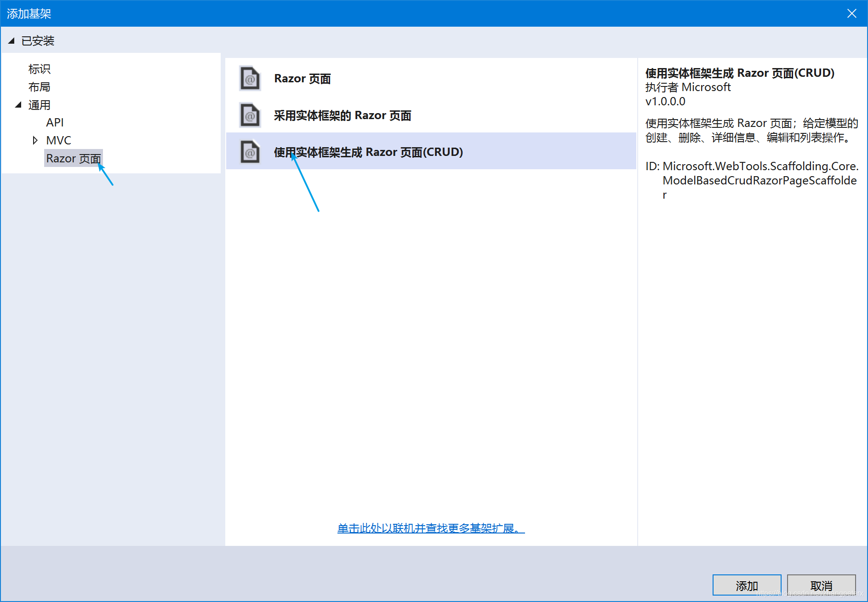Click the 添加 button
This screenshot has height=602, width=868.
tap(747, 585)
